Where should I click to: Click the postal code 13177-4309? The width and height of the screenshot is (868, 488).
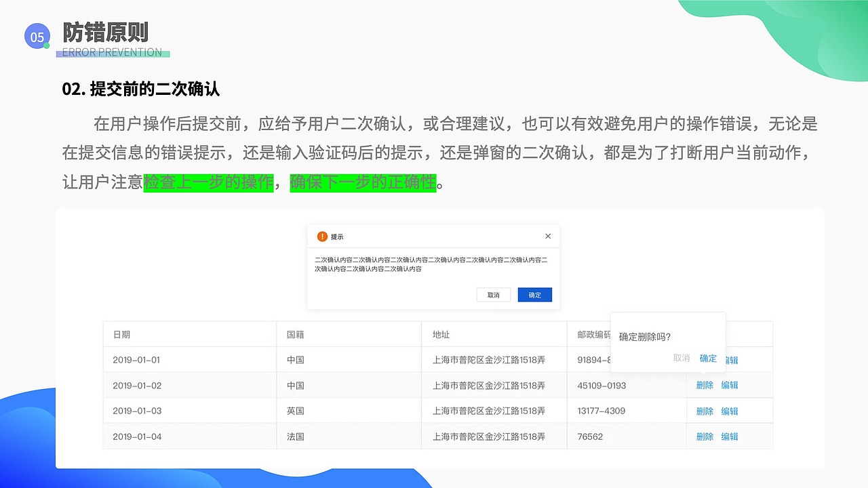coord(601,411)
